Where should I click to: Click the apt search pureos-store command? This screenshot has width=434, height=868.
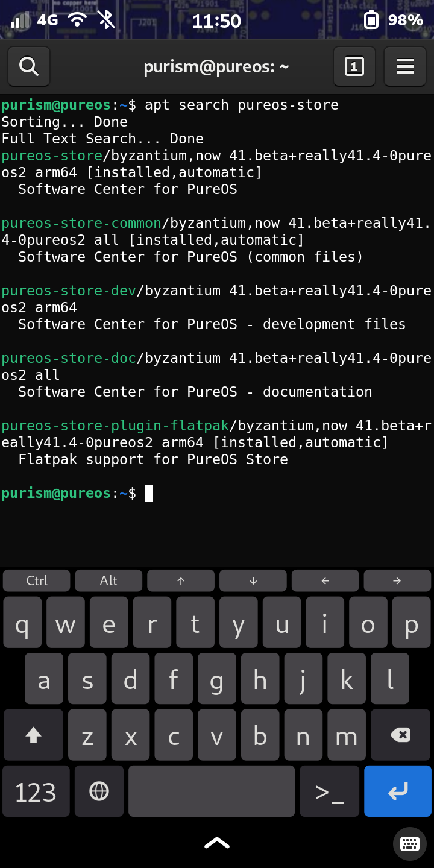[242, 105]
